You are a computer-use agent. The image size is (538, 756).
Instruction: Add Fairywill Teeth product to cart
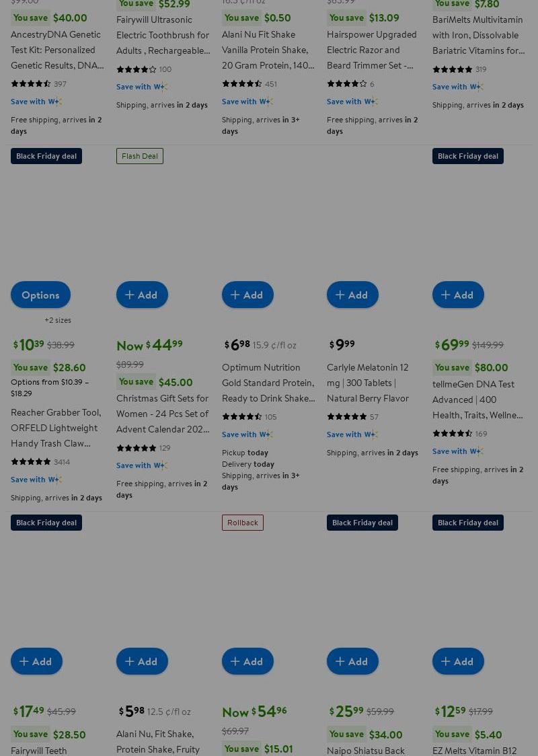point(36,661)
